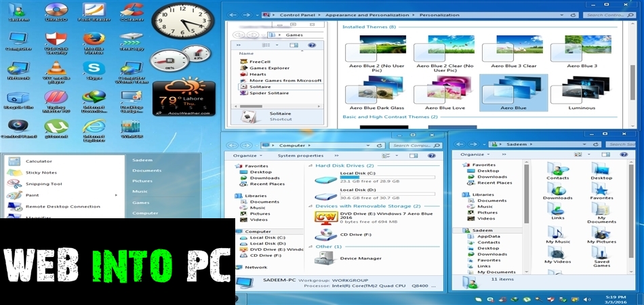Screen dimensions: 644x305
Task: Expand Paint submenu arrow in Start menu
Action: tap(116, 195)
